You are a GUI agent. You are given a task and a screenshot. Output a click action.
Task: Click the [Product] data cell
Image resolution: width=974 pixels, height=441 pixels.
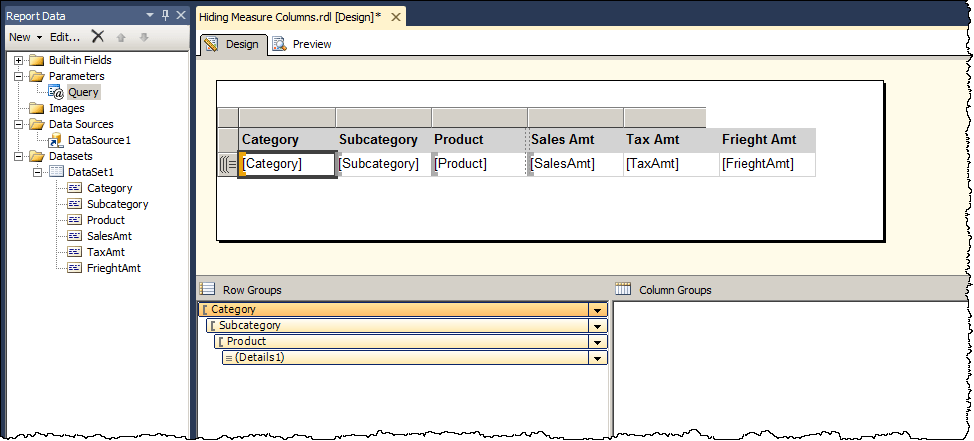coord(480,165)
